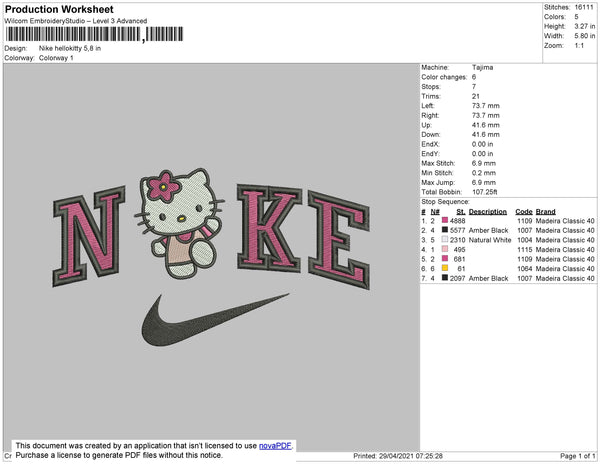Click the Width value 5.80 in
The image size is (600, 464).
(585, 36)
